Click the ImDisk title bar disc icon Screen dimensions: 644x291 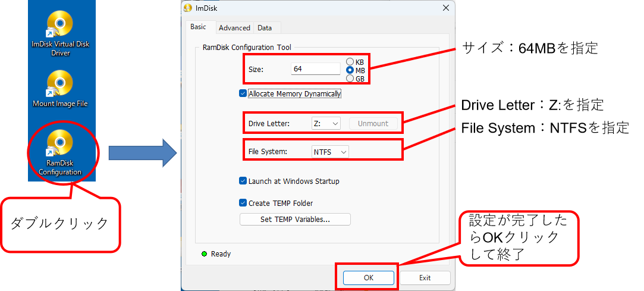[x=188, y=7]
